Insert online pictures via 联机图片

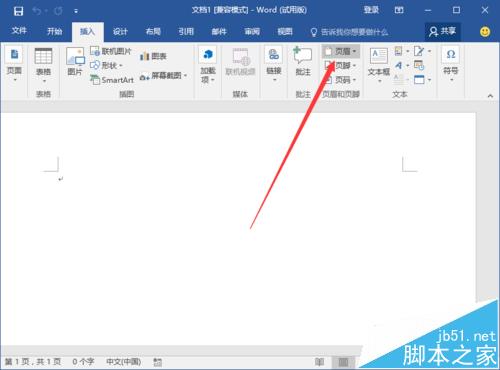[x=111, y=51]
